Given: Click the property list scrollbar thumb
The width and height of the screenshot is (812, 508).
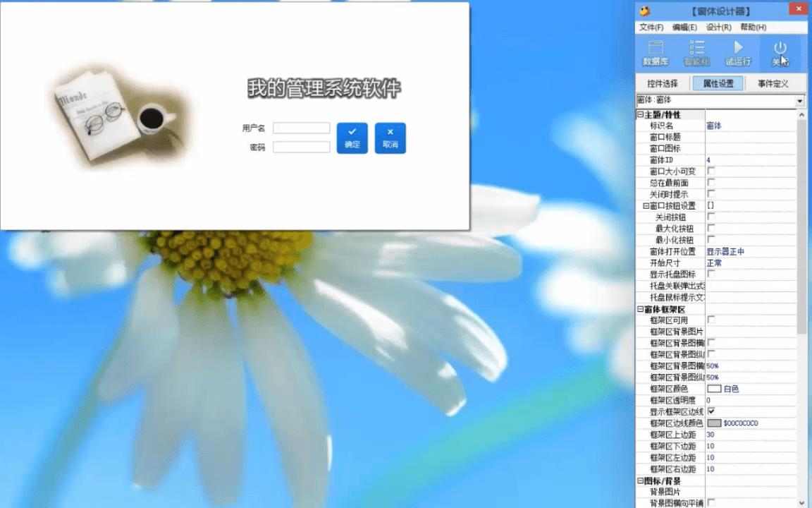Looking at the screenshot, I should [x=801, y=226].
